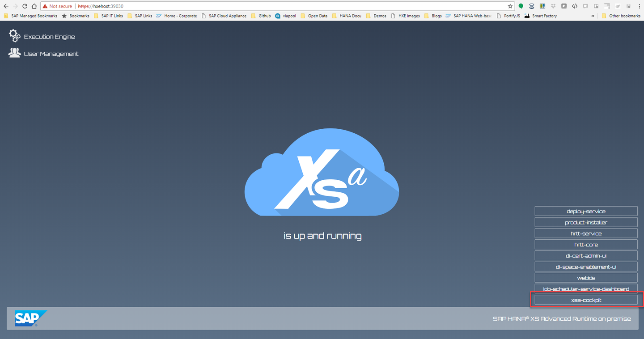This screenshot has height=339, width=644.
Task: Expand the SAP IT Links bookmark folder
Action: click(108, 16)
